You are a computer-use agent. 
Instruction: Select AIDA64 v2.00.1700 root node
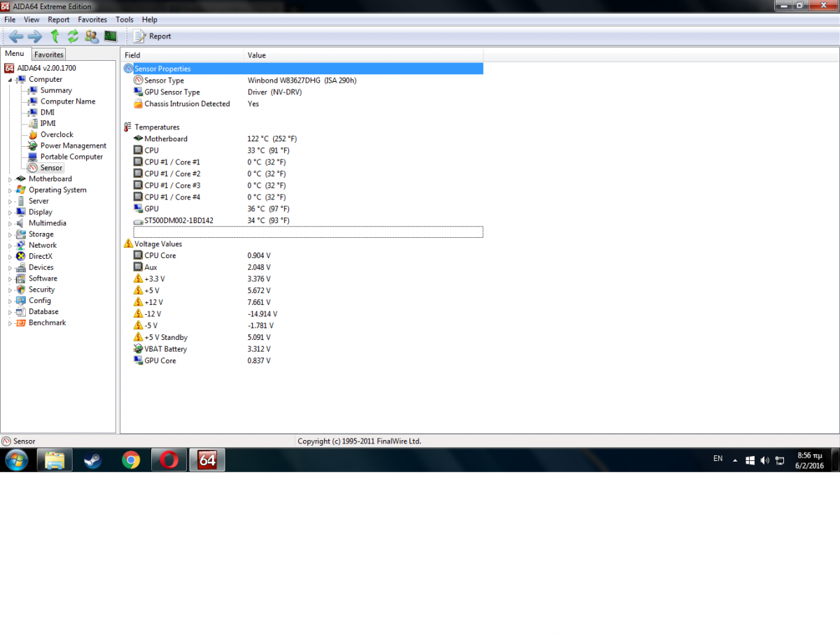click(40, 68)
